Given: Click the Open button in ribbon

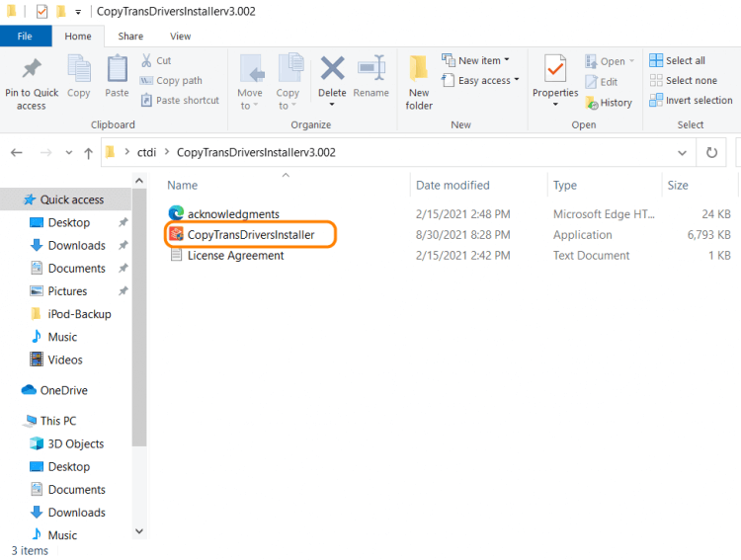Looking at the screenshot, I should (x=610, y=61).
